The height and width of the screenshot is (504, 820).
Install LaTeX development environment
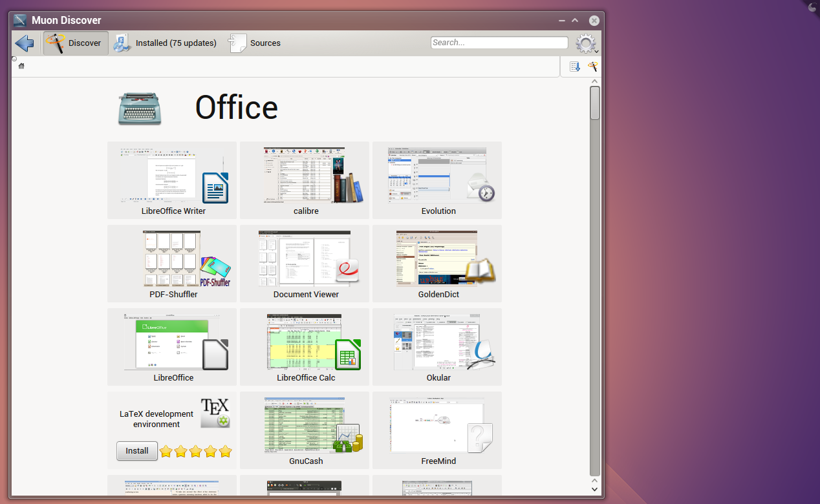[x=137, y=451]
